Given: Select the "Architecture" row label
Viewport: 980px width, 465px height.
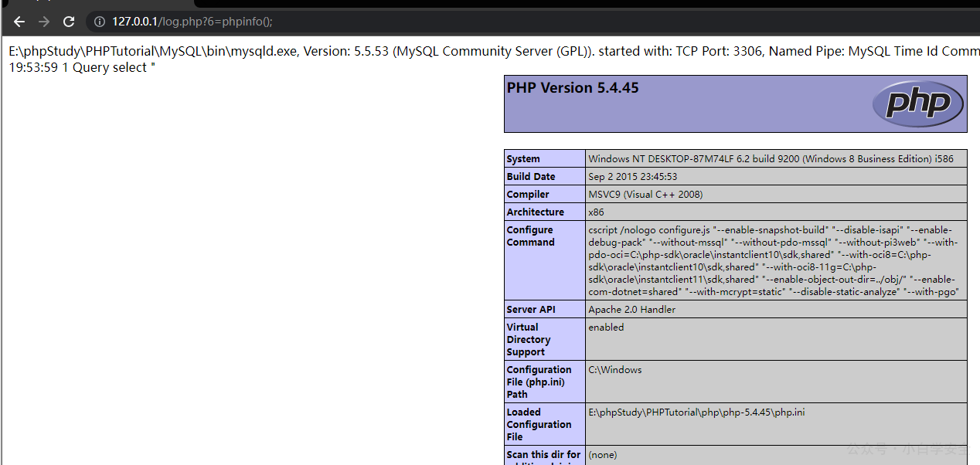Looking at the screenshot, I should coord(536,212).
